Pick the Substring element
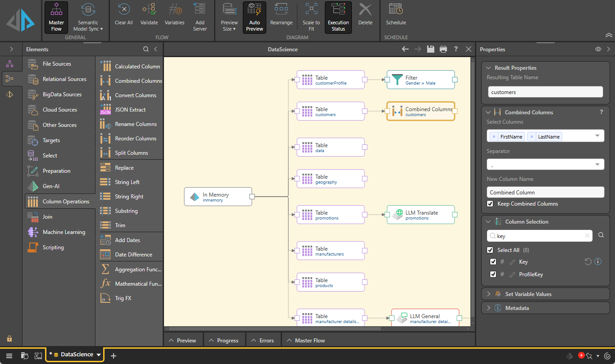Viewport: 615px width, 364px height. click(130, 211)
